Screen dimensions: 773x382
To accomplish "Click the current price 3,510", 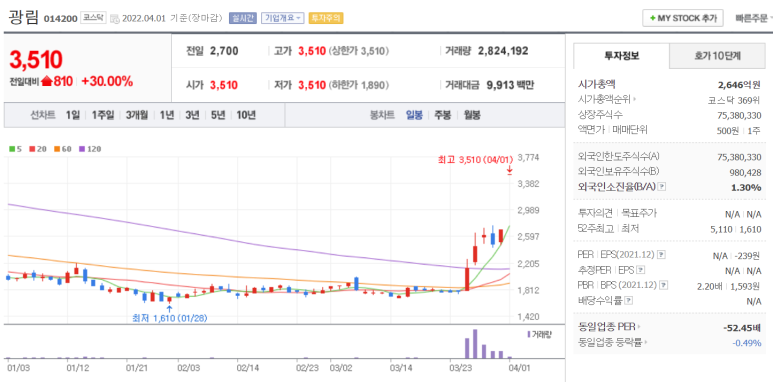I will click(x=36, y=60).
